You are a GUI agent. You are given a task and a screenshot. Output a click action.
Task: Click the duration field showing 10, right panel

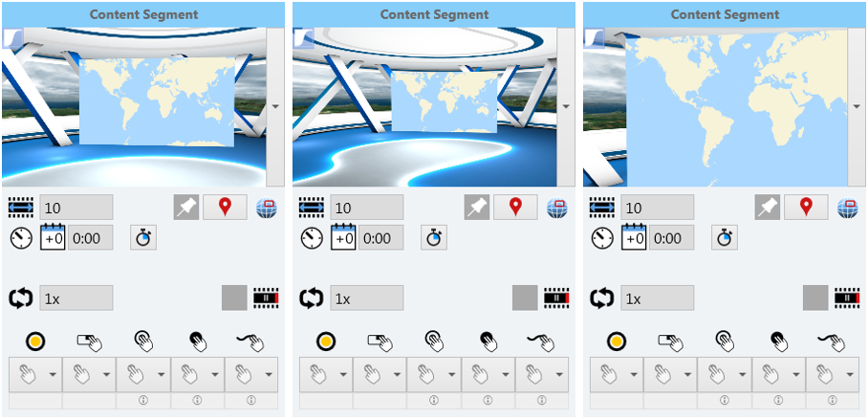pyautogui.click(x=658, y=208)
